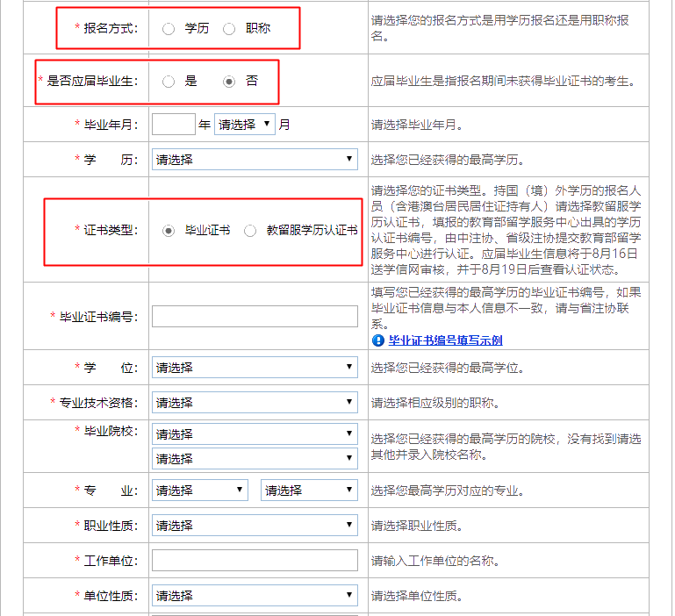Choose 是 for 应届毕业生
Image resolution: width=675 pixels, height=616 pixels.
169,82
